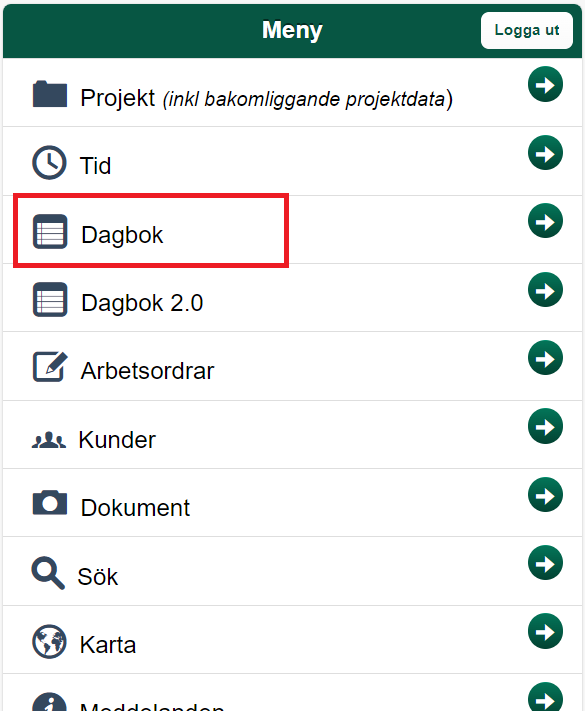Click the clock icon beside Tid
The width and height of the screenshot is (585, 711).
coord(49,162)
